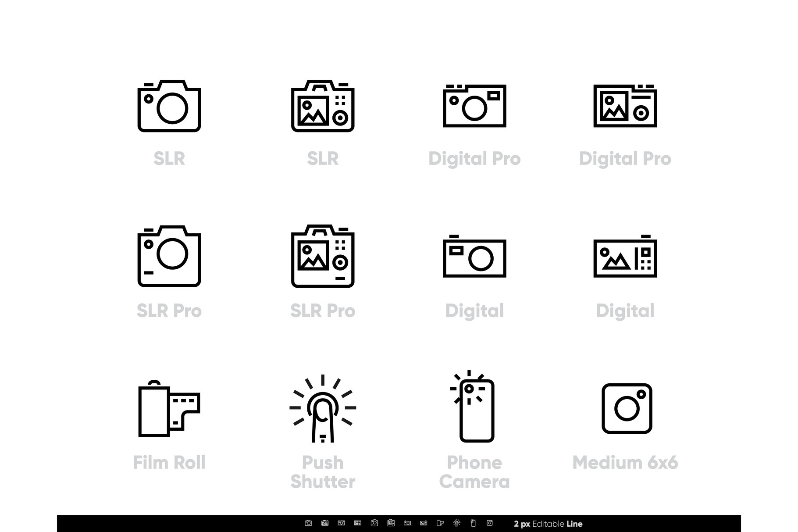This screenshot has height=532, width=798.
Task: Tap the large Push Shutter finger icon
Action: tap(323, 409)
